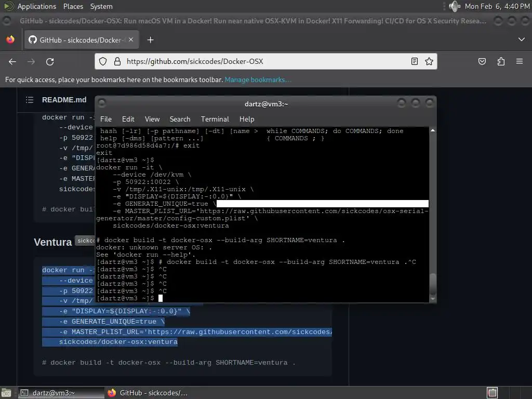The width and height of the screenshot is (532, 399).
Task: Bookmark this page with star icon
Action: [x=429, y=61]
